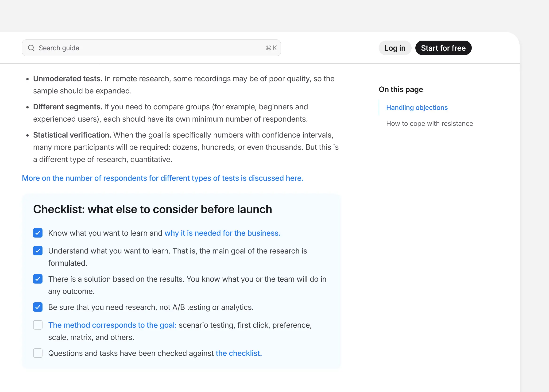Viewport: 549px width, 392px height.
Task: Open the 'why it is needed for the business' link
Action: pos(222,233)
